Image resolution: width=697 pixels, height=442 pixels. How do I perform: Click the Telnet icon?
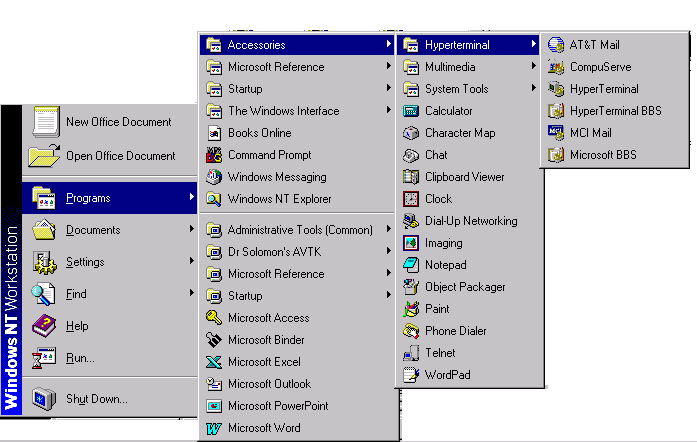click(411, 353)
